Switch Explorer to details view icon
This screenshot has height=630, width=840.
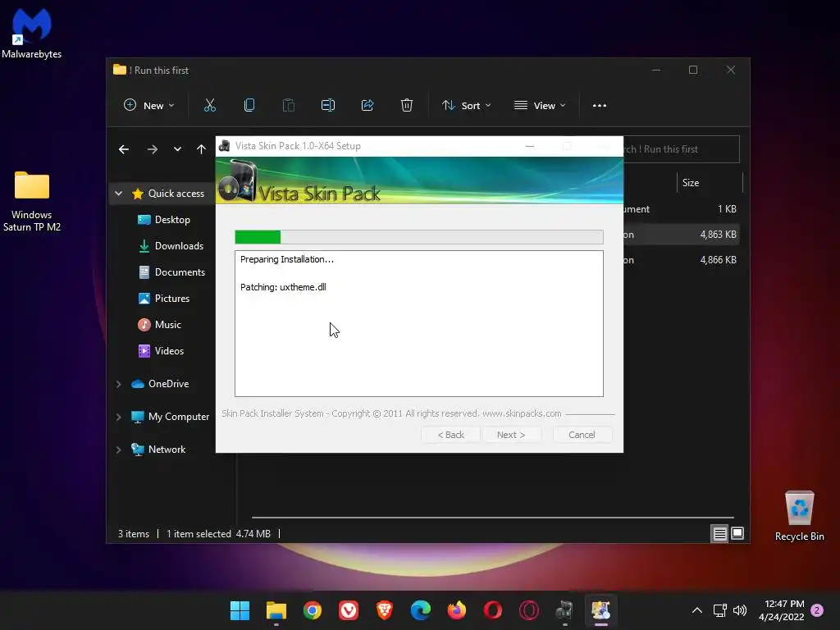719,533
